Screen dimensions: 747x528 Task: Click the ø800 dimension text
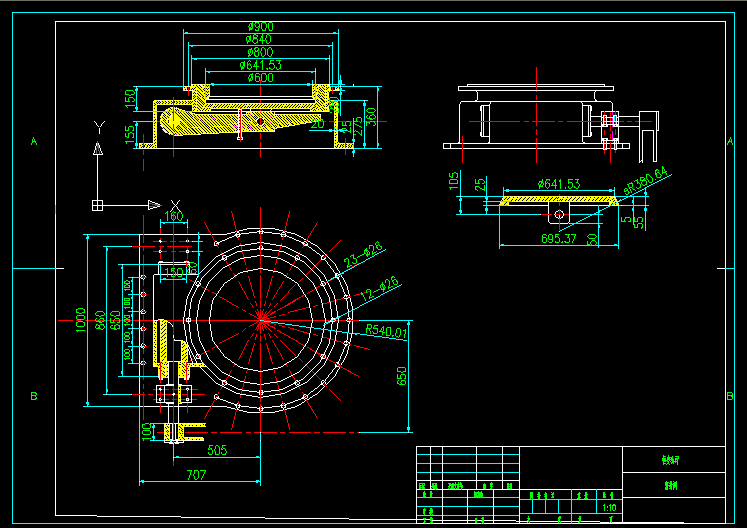(x=260, y=52)
